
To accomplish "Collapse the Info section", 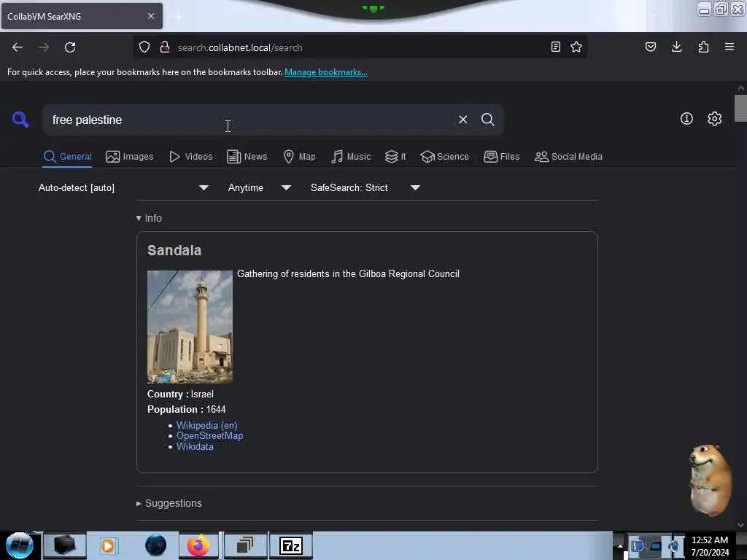I will coord(149,218).
